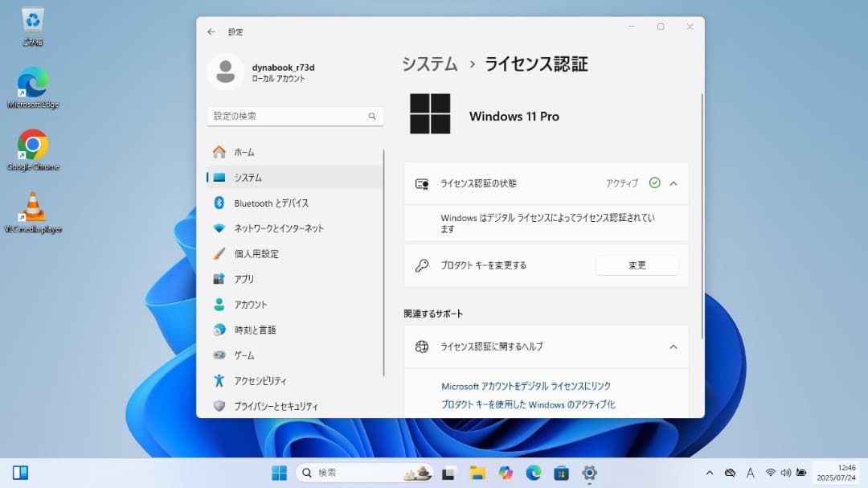Image resolution: width=868 pixels, height=488 pixels.
Task: Open 個人用設定 in the sidebar
Action: (258, 253)
